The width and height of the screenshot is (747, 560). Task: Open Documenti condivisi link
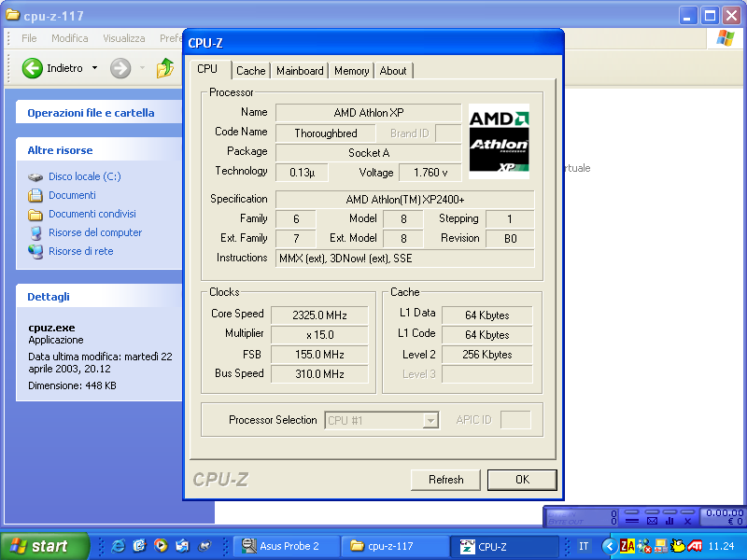pos(92,214)
